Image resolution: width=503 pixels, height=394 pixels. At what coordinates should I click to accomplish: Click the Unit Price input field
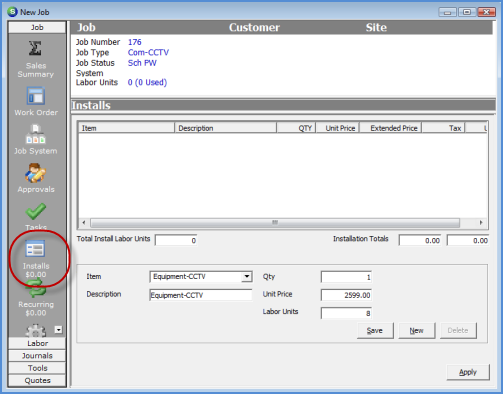tap(346, 295)
